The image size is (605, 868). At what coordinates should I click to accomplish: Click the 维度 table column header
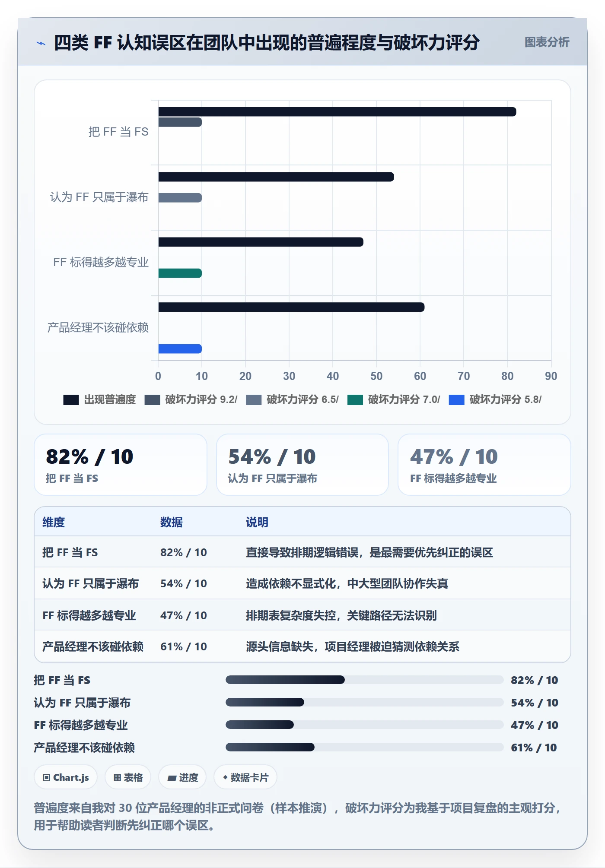coord(54,523)
